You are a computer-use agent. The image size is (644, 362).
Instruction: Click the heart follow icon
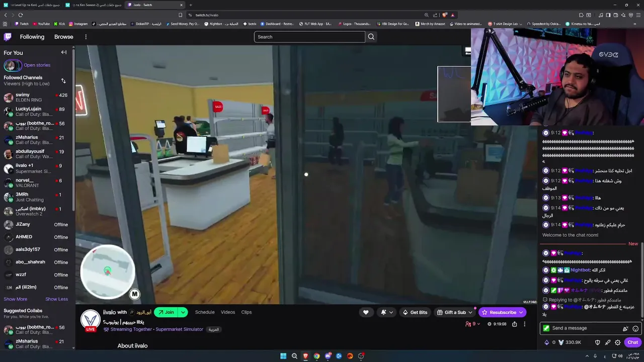(366, 312)
